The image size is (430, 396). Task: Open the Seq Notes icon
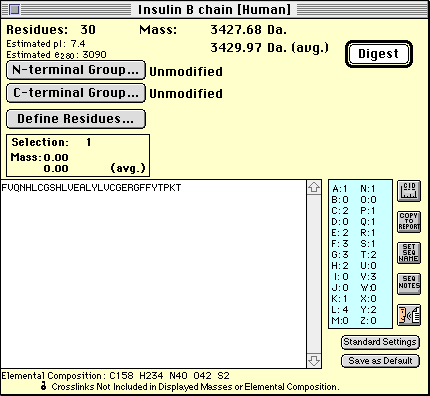[409, 284]
